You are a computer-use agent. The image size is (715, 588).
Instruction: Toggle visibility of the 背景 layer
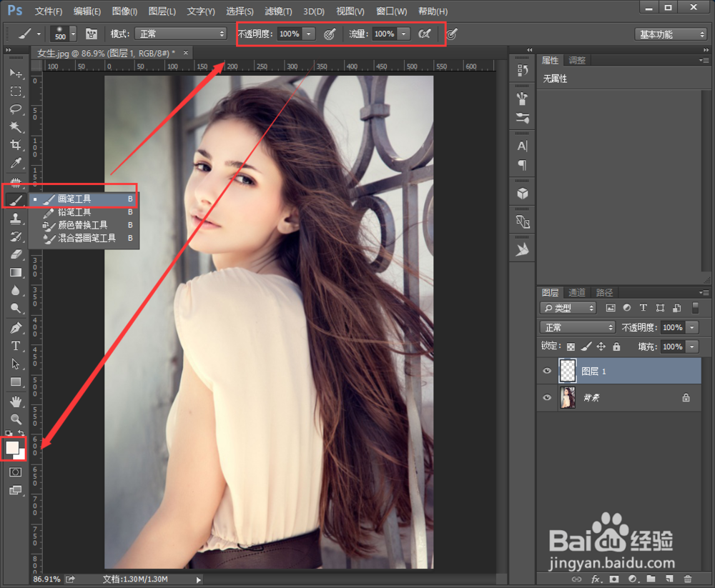tap(547, 397)
